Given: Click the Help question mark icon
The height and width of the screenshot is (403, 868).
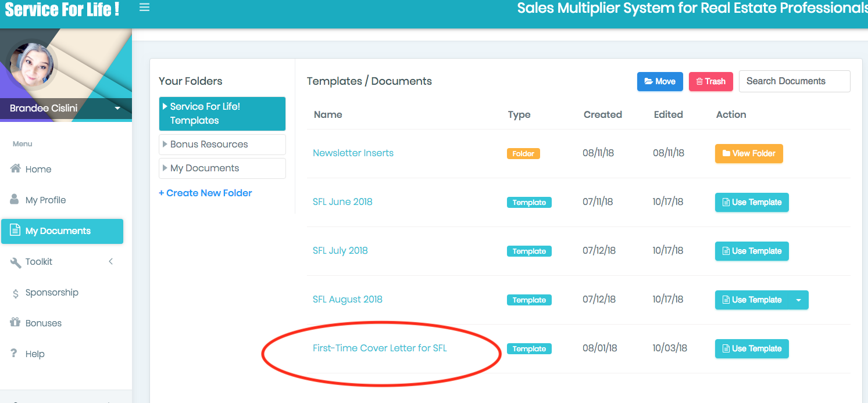Looking at the screenshot, I should click(15, 354).
